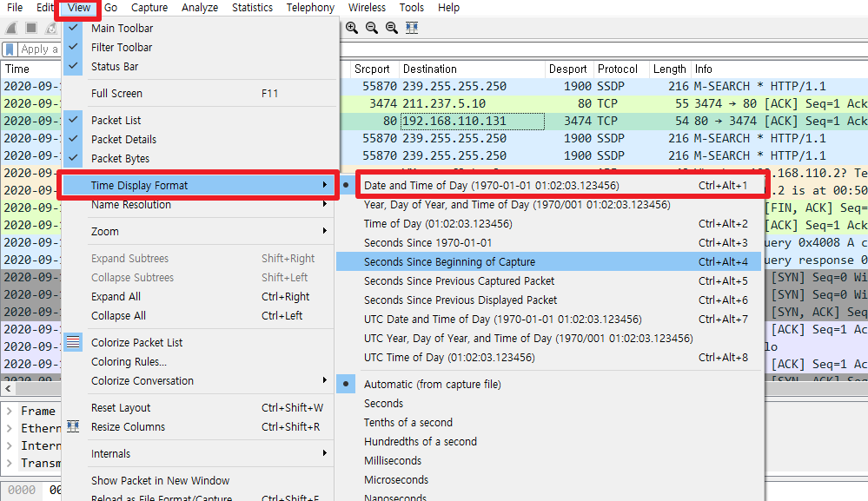Click the resize columns toolbar icon
The height and width of the screenshot is (501, 868).
click(x=411, y=28)
